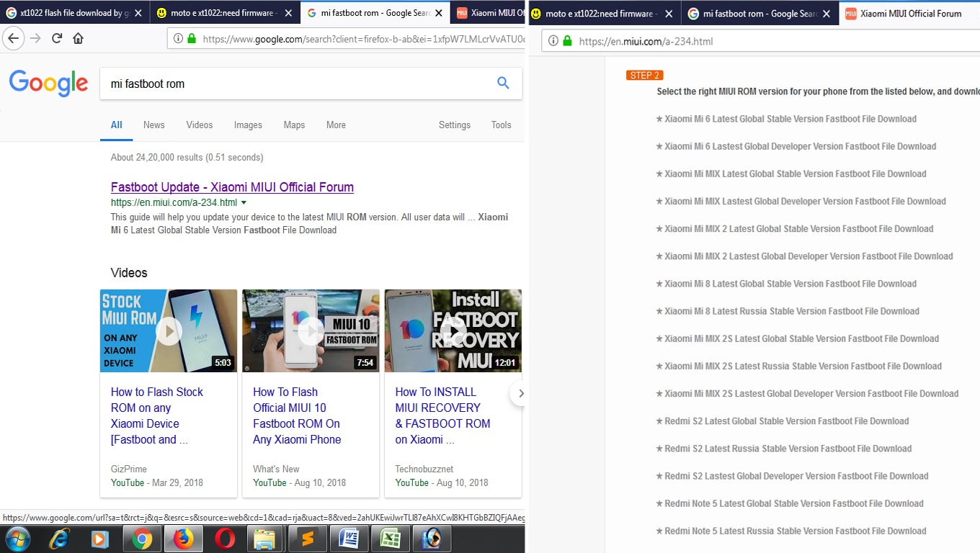Open the search Tools filter options

pyautogui.click(x=501, y=125)
